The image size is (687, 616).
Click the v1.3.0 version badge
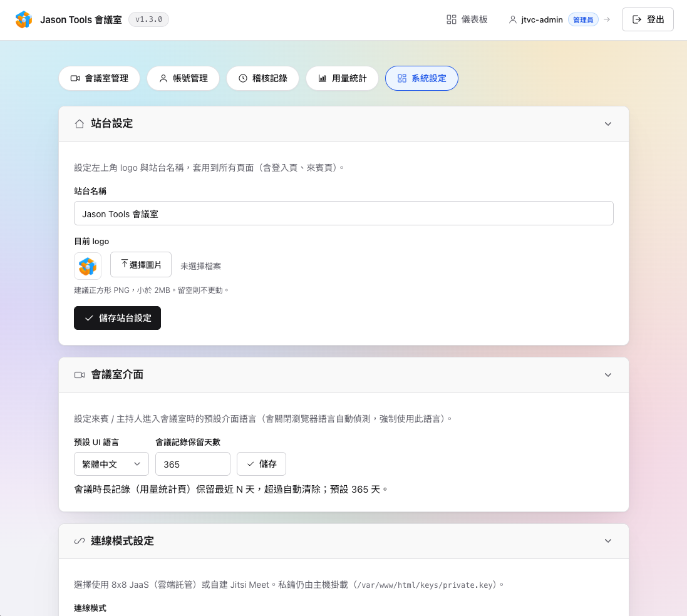pyautogui.click(x=148, y=19)
